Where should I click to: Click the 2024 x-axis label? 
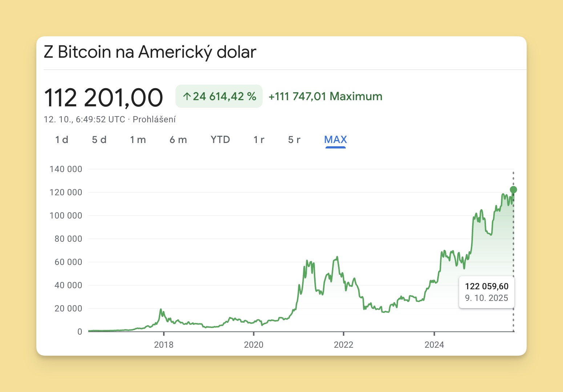click(434, 345)
